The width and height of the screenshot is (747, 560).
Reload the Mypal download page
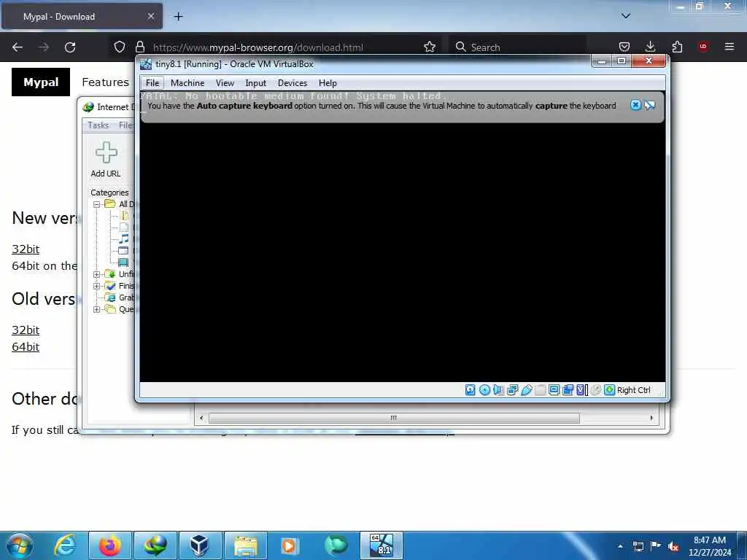pos(70,47)
